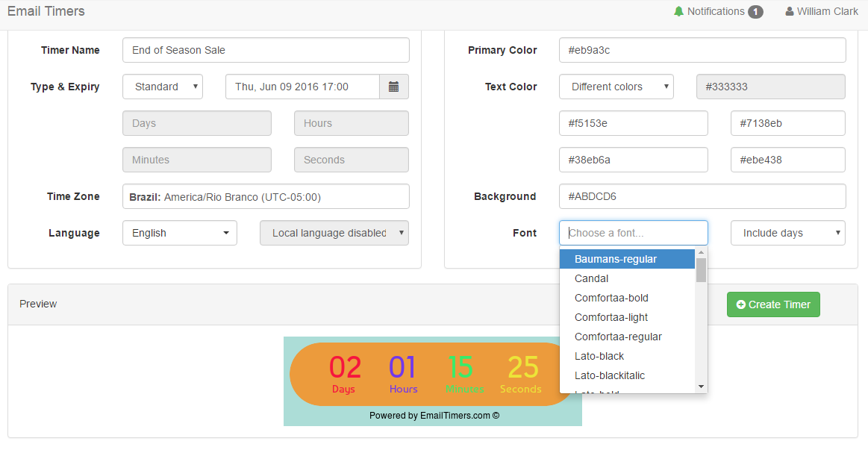Click the plus icon inside Create Timer
Viewport: 868px width, 450px height.
pos(741,304)
